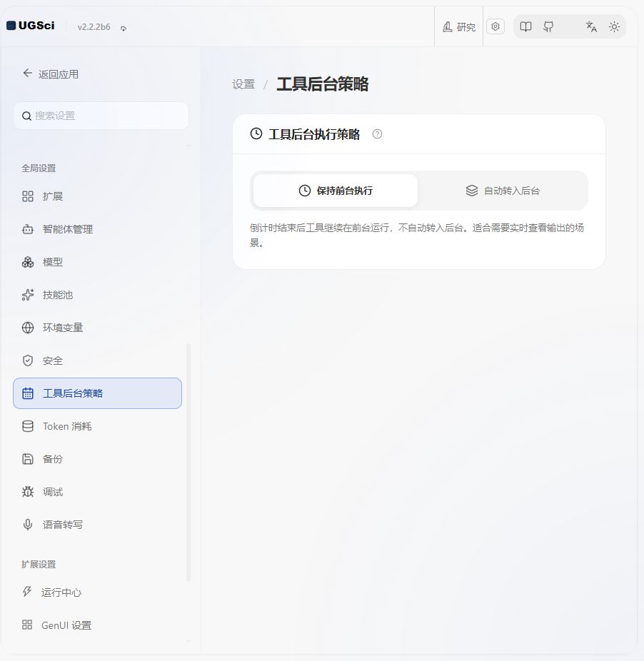Click the cubes icon for 模型
The height and width of the screenshot is (661, 644).
click(28, 262)
